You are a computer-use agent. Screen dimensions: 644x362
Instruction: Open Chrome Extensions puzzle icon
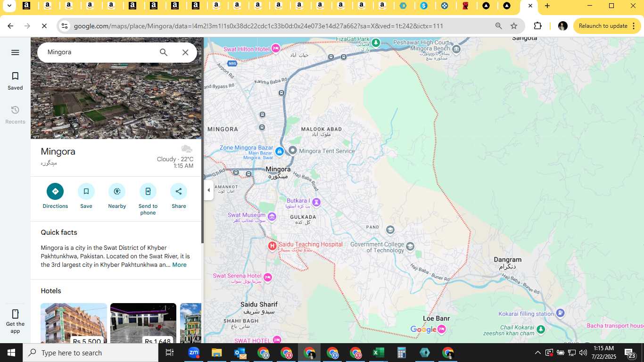(537, 26)
